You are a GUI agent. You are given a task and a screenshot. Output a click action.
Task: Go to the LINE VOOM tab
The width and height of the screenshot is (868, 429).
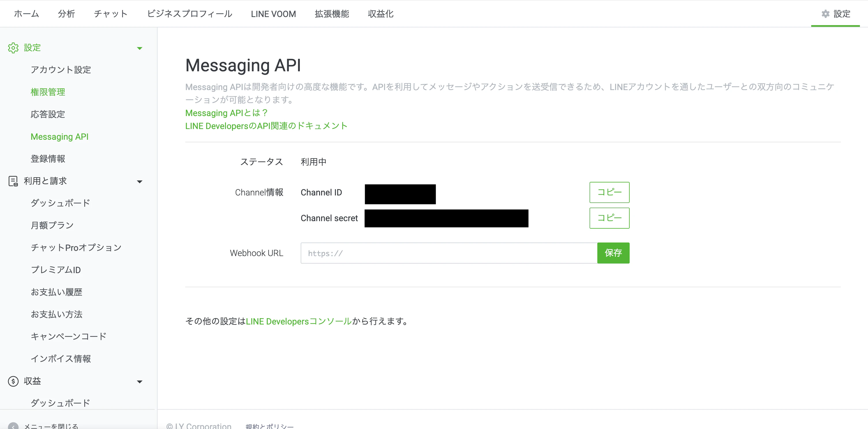[273, 14]
